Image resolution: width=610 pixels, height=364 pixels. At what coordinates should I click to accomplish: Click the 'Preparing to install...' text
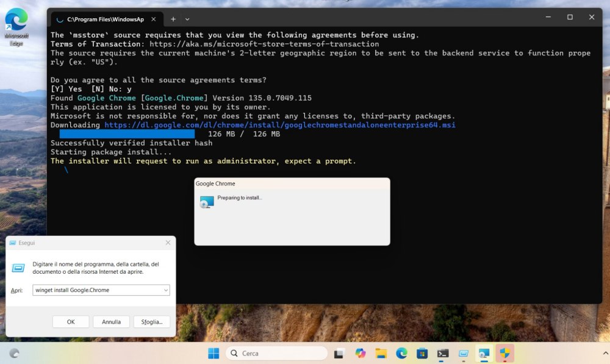[x=240, y=198]
